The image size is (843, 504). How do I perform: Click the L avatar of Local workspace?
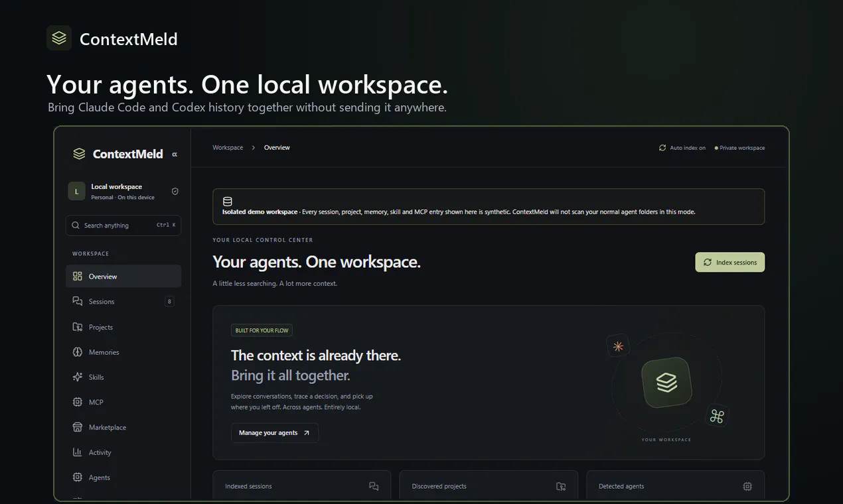pos(76,191)
